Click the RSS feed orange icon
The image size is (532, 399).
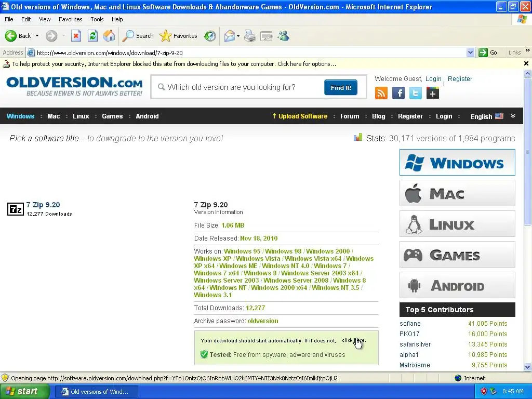[381, 93]
